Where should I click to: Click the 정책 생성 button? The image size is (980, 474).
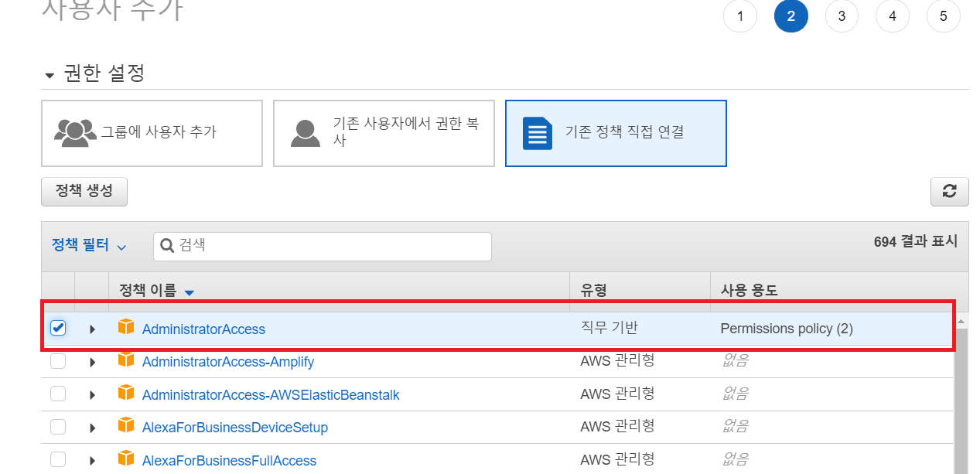point(84,192)
